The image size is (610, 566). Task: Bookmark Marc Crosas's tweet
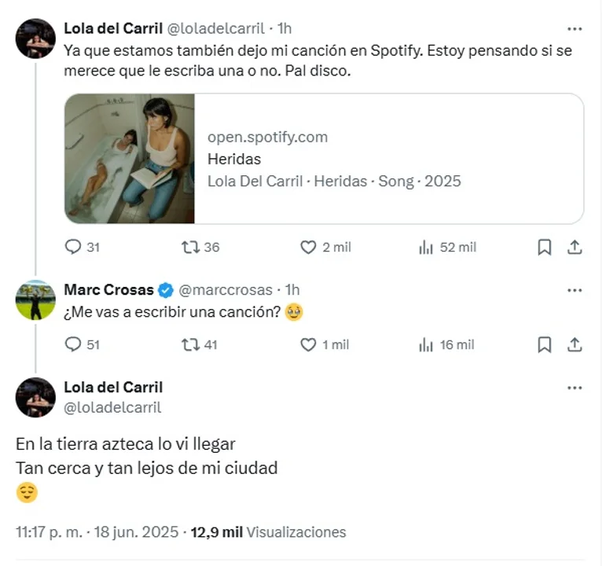pos(545,344)
